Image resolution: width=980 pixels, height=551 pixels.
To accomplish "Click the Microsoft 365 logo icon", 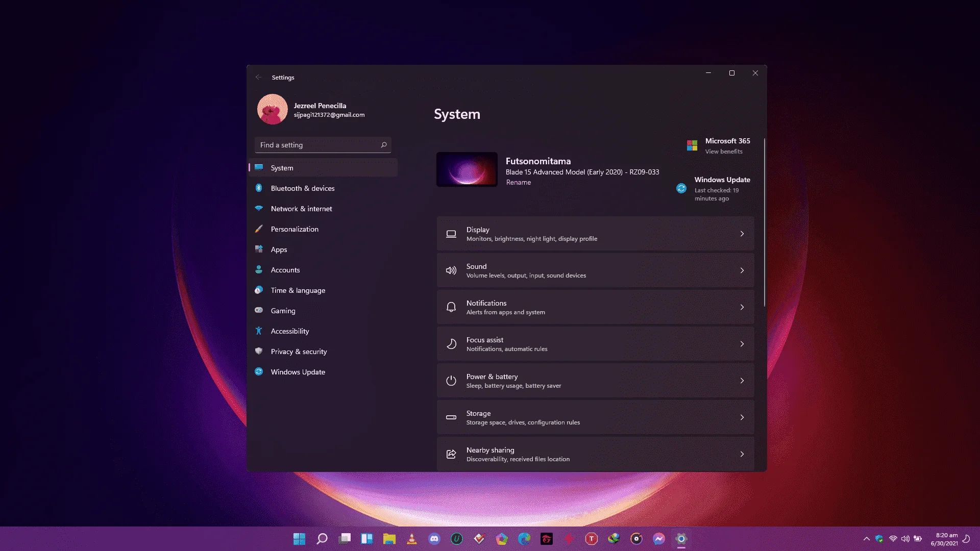I will click(692, 145).
